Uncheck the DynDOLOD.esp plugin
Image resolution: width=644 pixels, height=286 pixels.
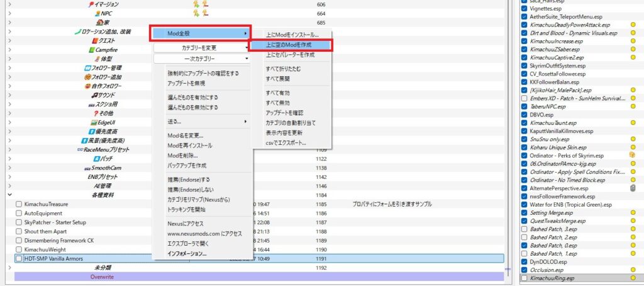[x=525, y=261]
